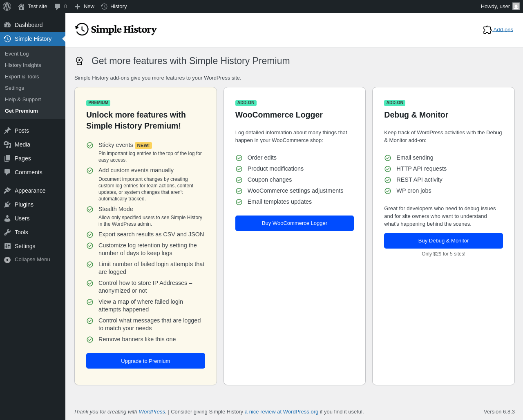Click Buy Debug & Monitor button
Screen dimensions: 523x420
click(443, 241)
